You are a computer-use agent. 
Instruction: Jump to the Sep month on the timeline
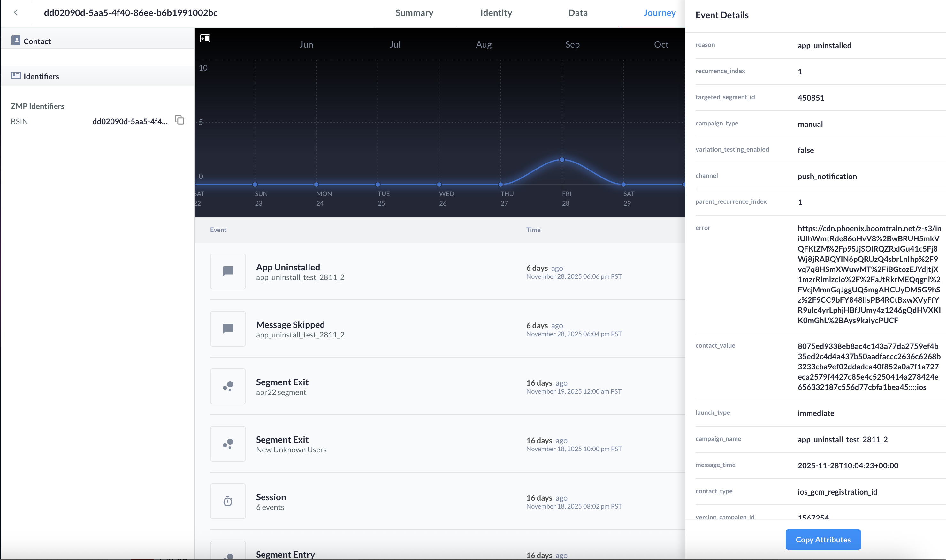click(x=572, y=44)
